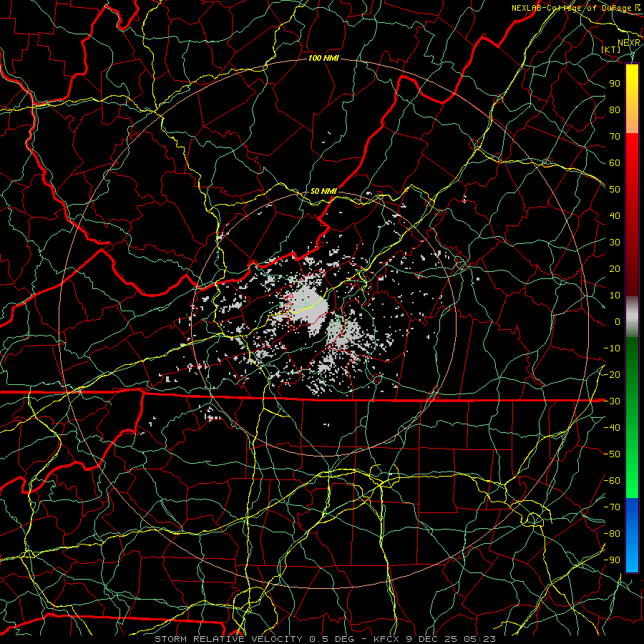
Task: Click the 80 value on the velocity scale
Action: click(615, 109)
